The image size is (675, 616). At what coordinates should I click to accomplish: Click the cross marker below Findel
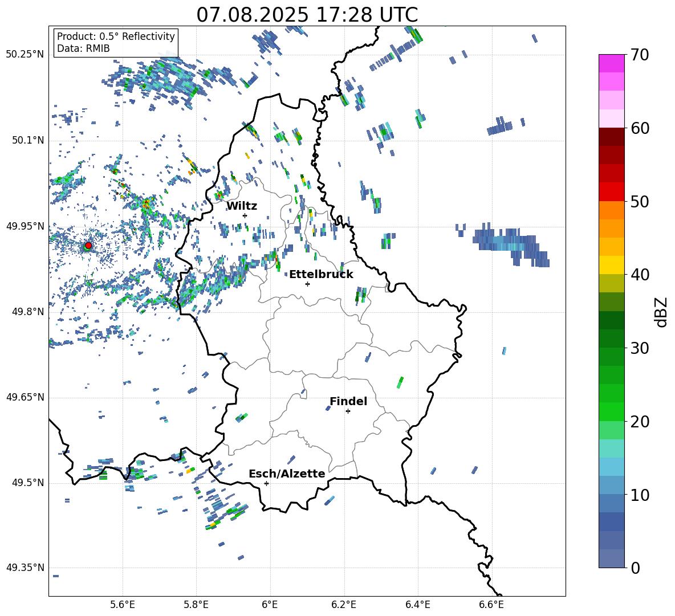[x=348, y=411]
